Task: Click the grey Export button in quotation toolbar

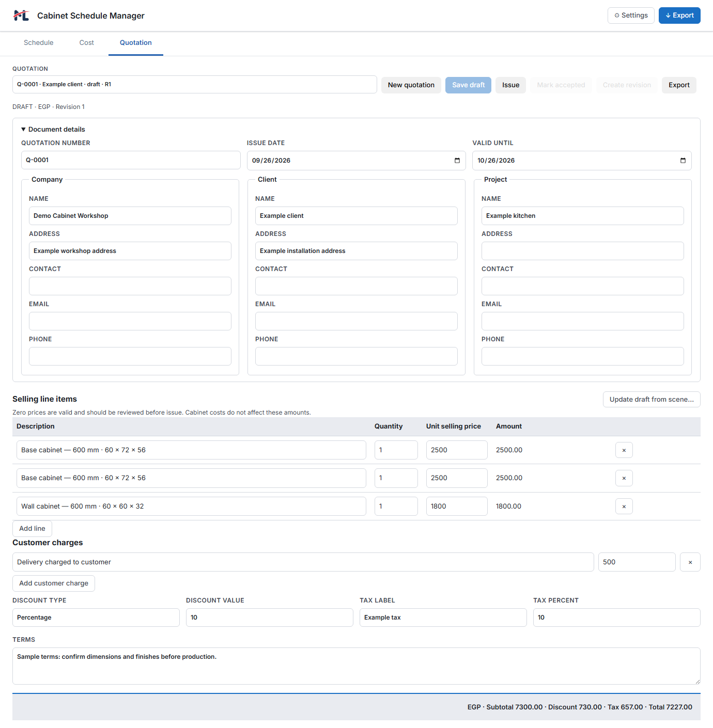Action: 679,85
